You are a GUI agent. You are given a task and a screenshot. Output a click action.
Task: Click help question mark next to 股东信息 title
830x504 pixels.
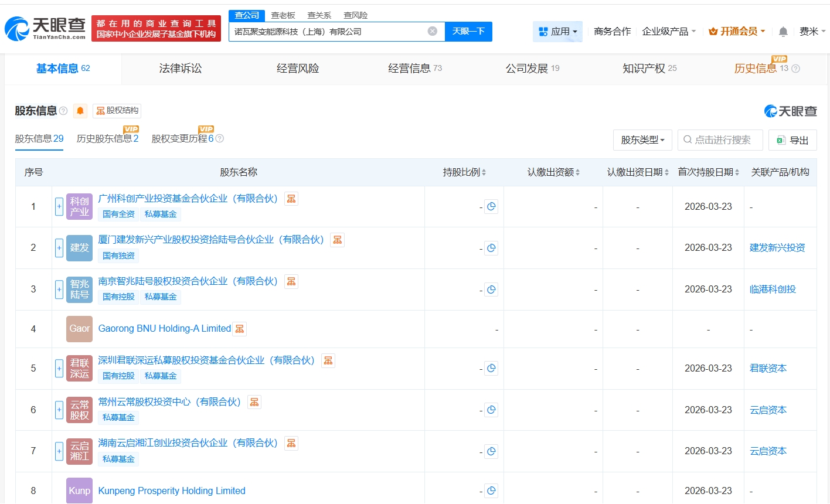point(63,111)
